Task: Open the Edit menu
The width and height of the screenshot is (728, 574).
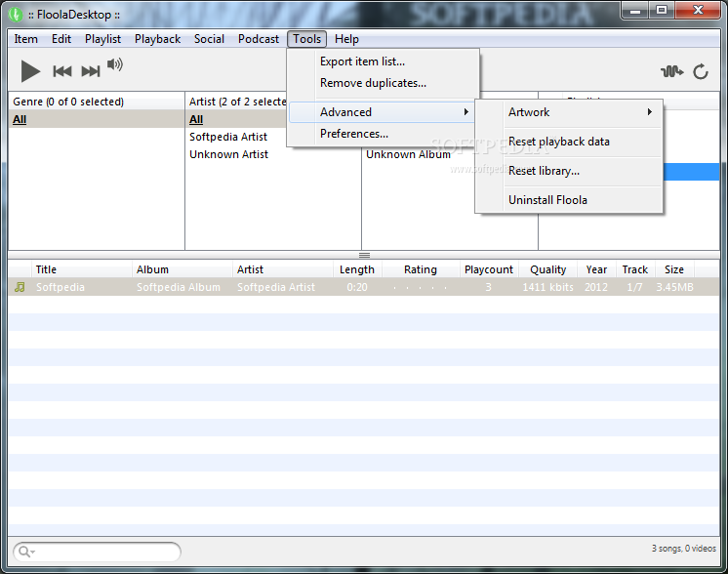Action: click(x=61, y=39)
